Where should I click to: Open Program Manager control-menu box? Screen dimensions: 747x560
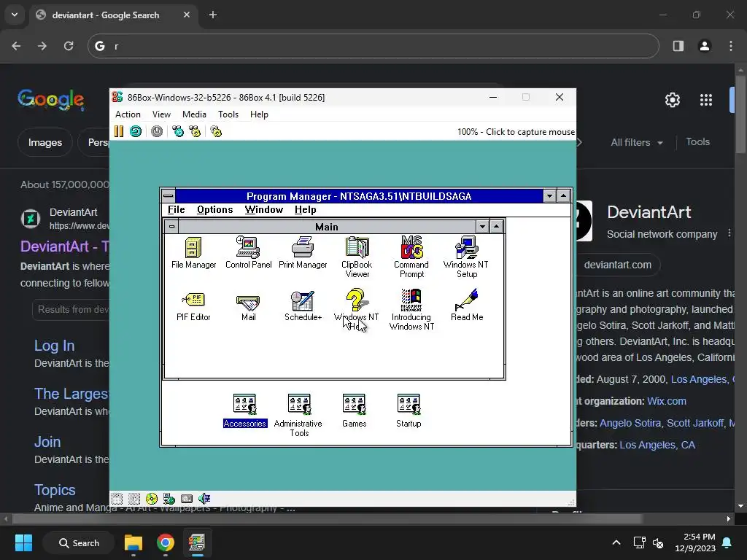(x=169, y=195)
